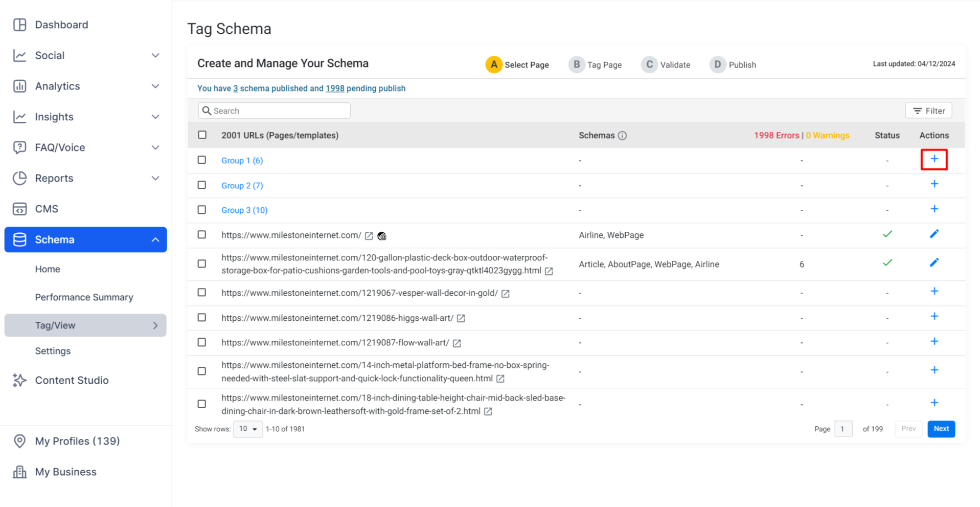Open the Group 1 (6) link
This screenshot has width=980, height=507.
pos(242,161)
